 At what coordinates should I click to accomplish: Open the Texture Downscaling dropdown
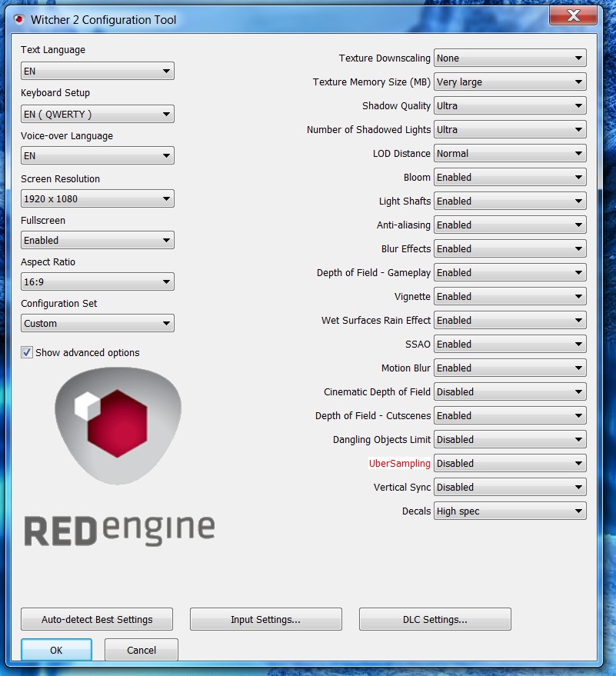click(510, 58)
